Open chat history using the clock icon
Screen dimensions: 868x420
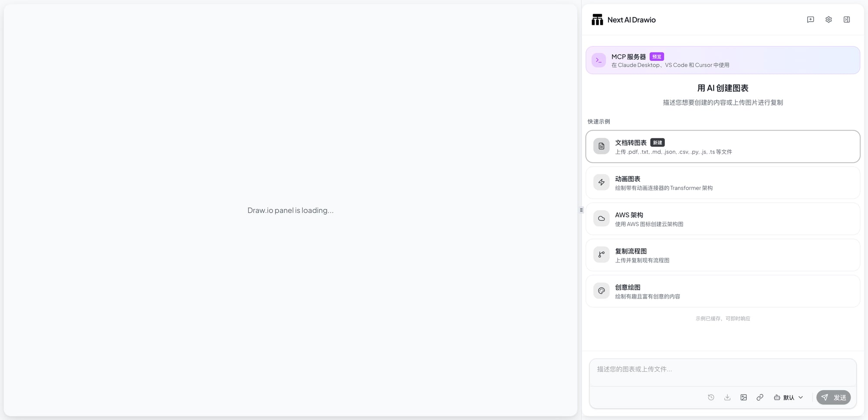[x=711, y=397]
